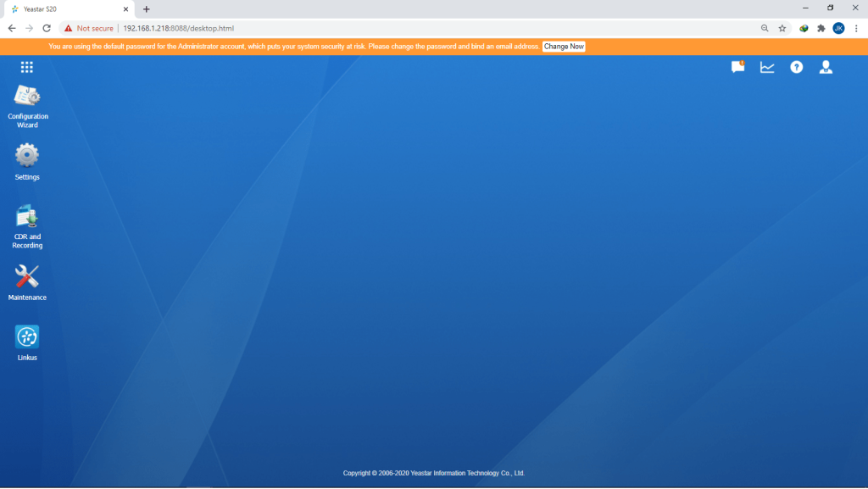Open the resource monitor chart icon
The height and width of the screenshot is (489, 868).
[x=767, y=67]
